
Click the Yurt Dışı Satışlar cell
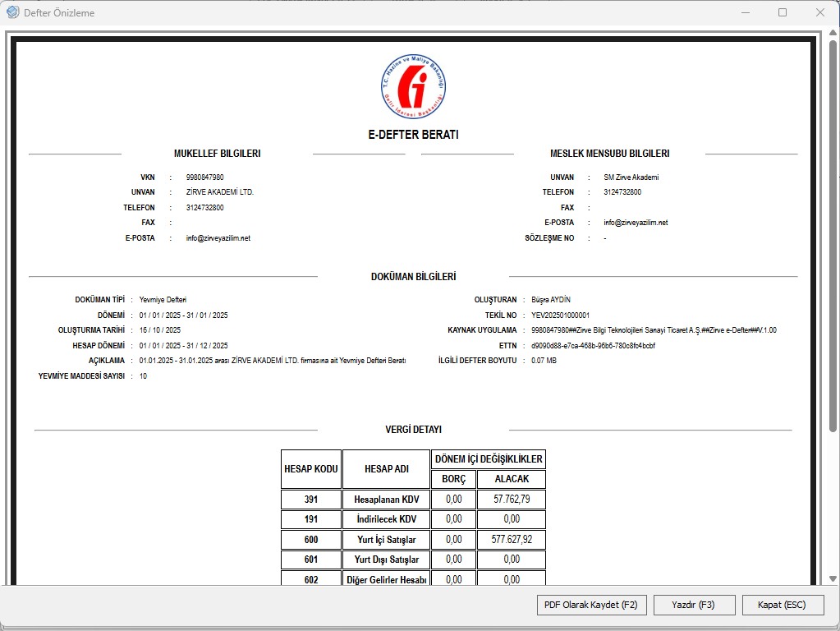[386, 560]
